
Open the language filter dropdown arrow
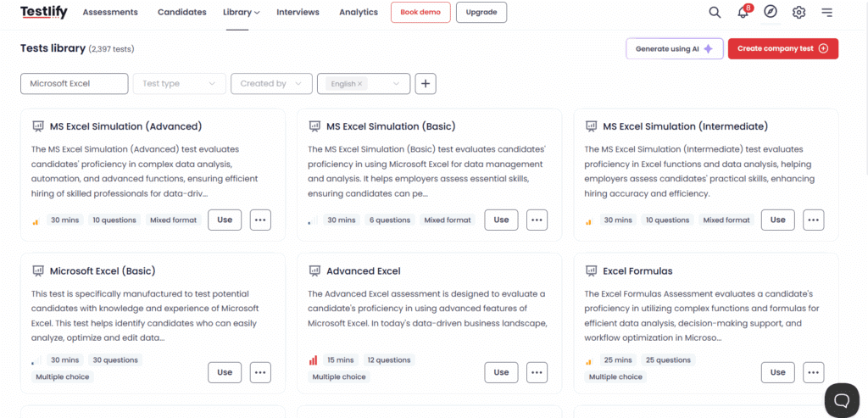(397, 84)
